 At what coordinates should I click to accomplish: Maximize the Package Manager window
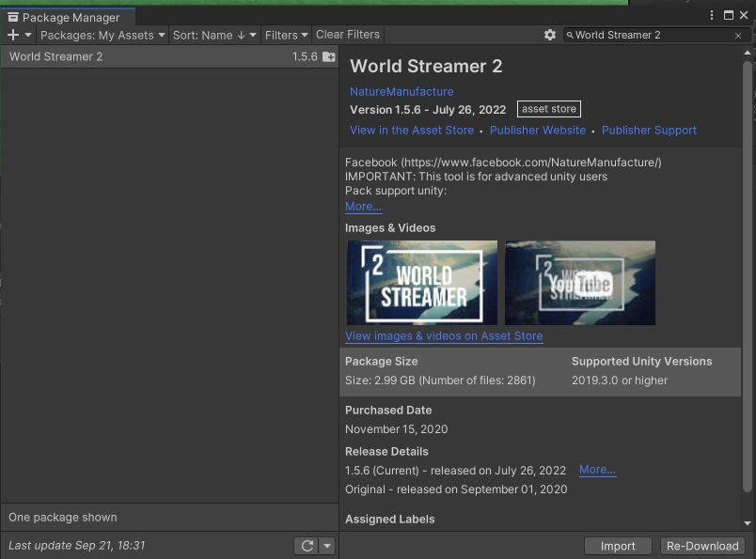[x=729, y=15]
